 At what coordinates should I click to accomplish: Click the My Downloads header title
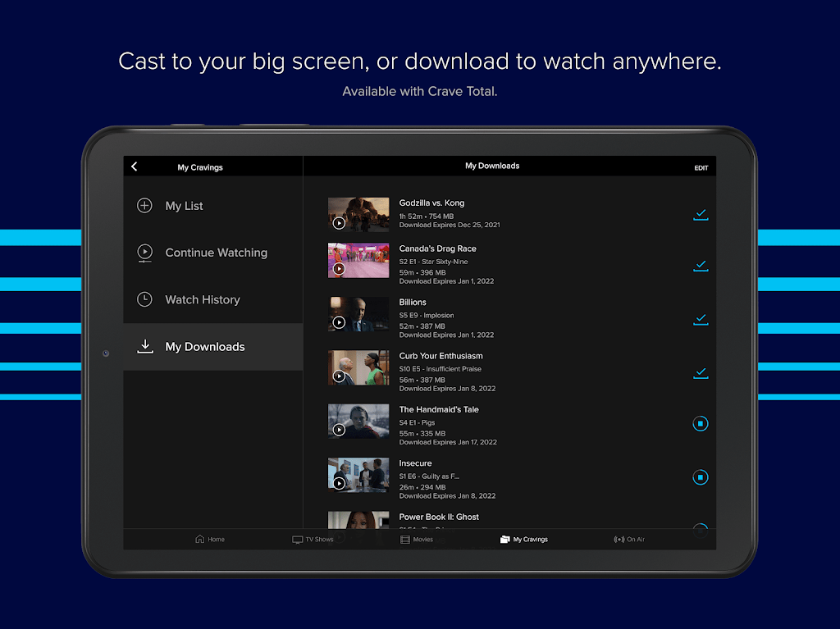click(492, 166)
